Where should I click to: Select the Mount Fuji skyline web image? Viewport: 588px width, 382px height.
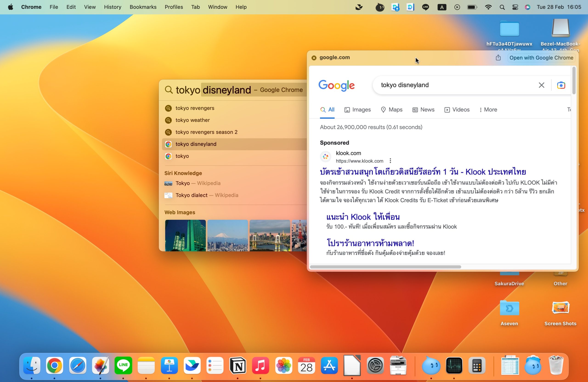tap(228, 235)
